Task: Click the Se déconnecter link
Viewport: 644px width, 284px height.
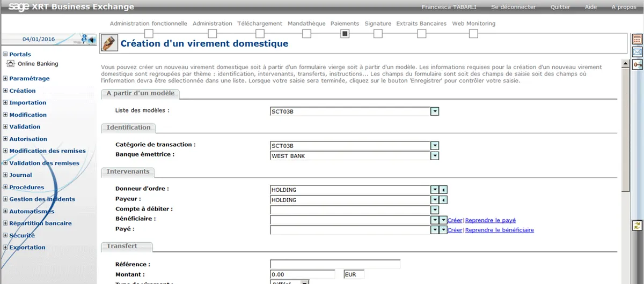Action: (x=513, y=7)
